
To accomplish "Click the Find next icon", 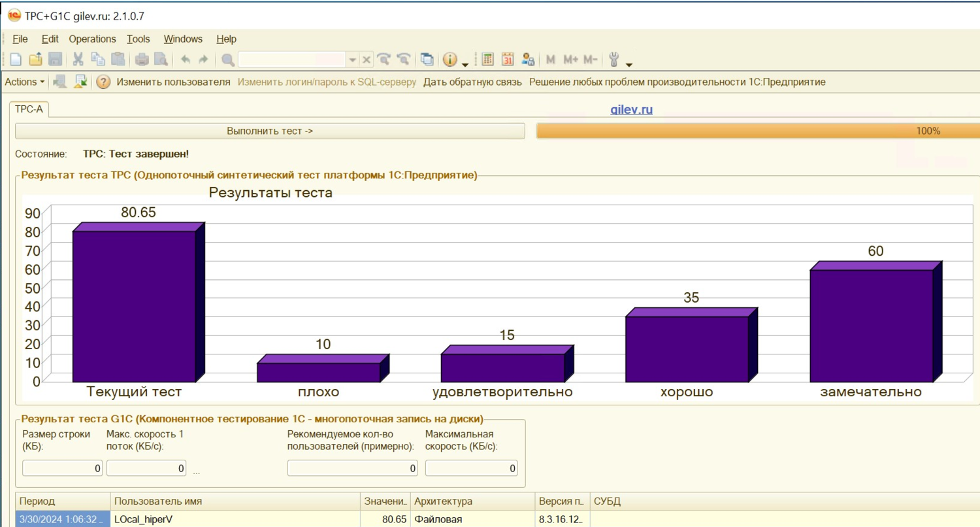I will pos(384,59).
